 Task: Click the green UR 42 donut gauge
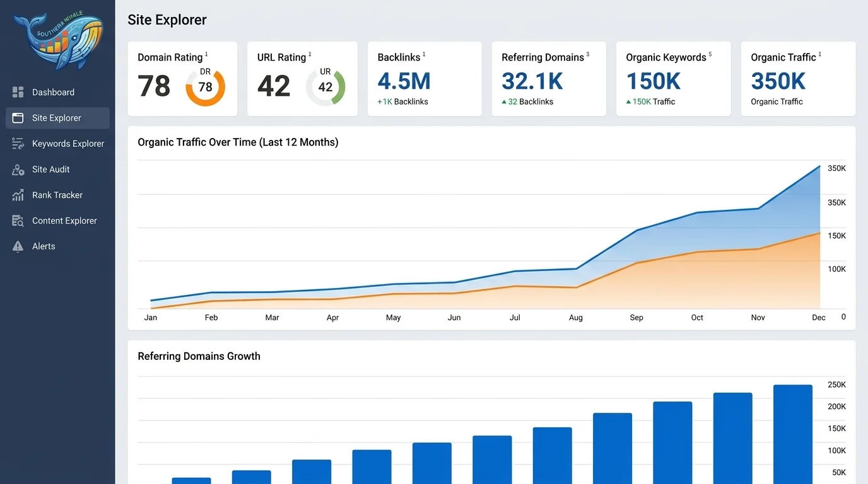point(325,87)
